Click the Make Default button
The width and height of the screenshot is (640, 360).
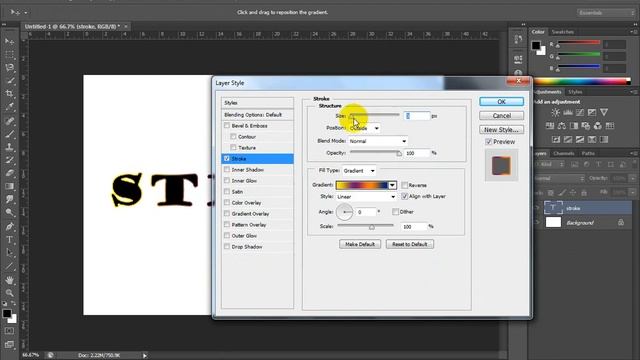pos(360,244)
